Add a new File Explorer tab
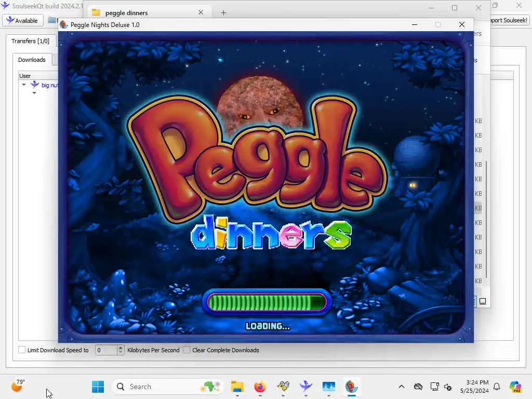This screenshot has height=399, width=532. tap(223, 12)
